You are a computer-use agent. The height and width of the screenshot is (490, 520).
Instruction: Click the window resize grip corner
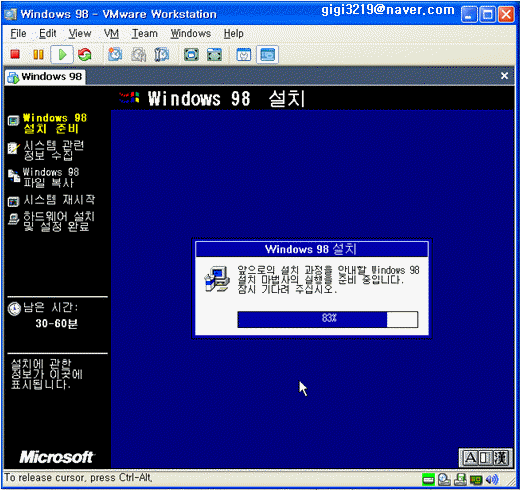(x=510, y=481)
